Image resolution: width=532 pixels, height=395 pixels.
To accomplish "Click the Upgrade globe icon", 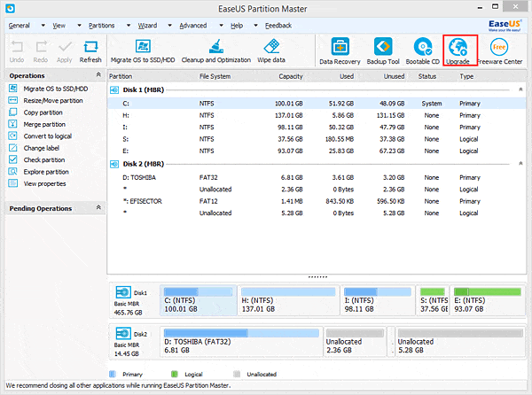I will 458,47.
